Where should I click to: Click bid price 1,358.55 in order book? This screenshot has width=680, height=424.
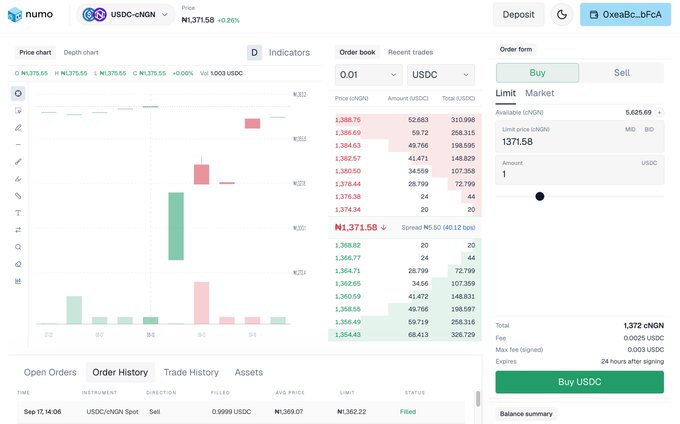347,309
